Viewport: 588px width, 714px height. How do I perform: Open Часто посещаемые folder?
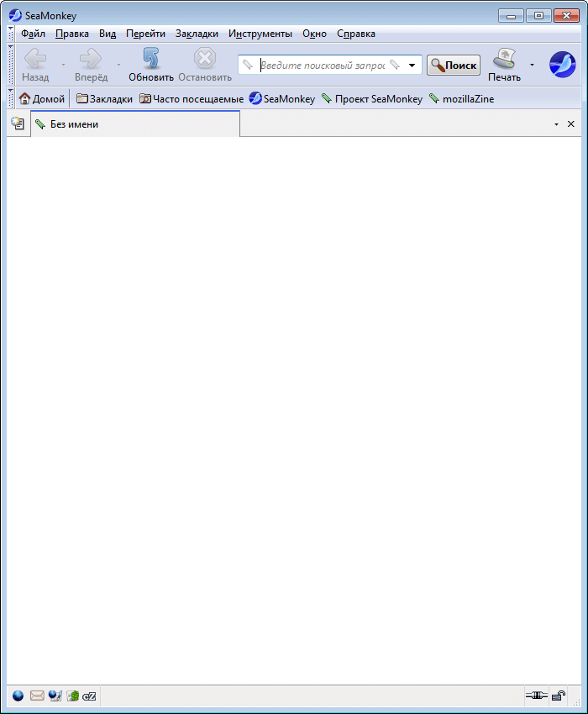coord(192,99)
